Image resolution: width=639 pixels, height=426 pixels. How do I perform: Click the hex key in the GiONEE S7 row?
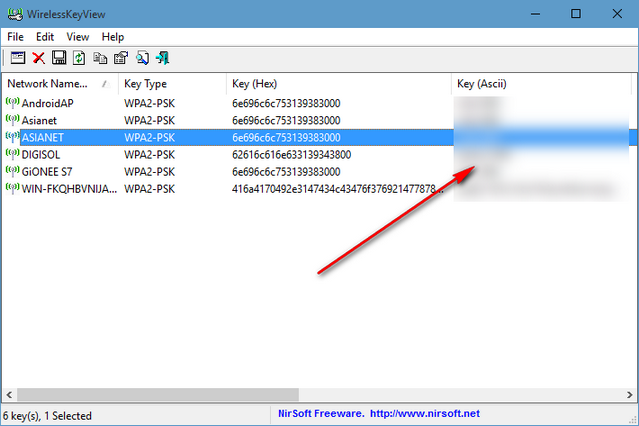pos(286,172)
